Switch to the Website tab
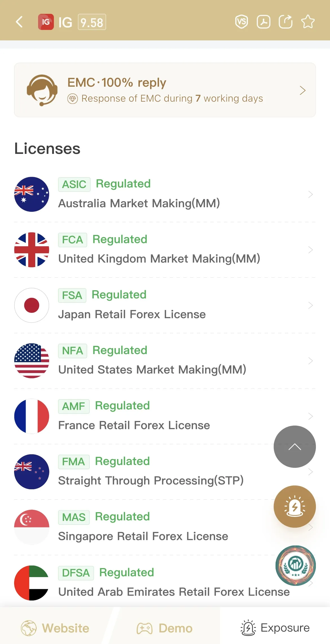Viewport: 330px width, 644px height. pyautogui.click(x=55, y=628)
